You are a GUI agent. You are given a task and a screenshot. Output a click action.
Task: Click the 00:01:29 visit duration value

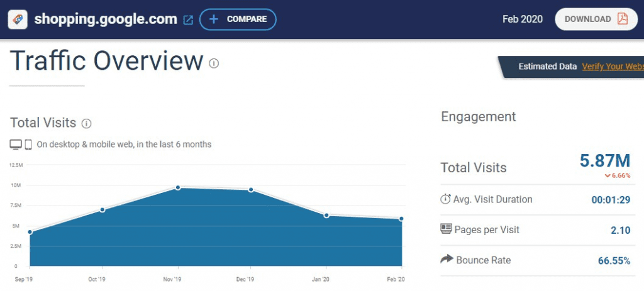[611, 200]
